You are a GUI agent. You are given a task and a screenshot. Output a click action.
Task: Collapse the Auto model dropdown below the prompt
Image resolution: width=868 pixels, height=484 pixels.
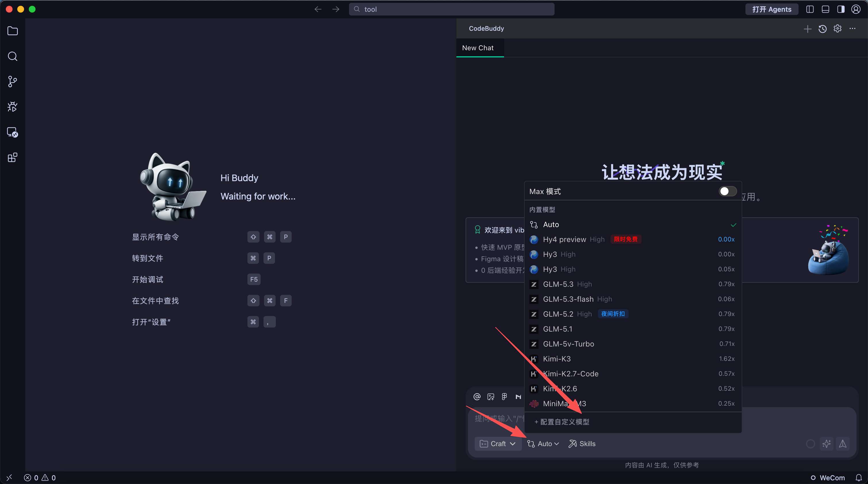[543, 444]
